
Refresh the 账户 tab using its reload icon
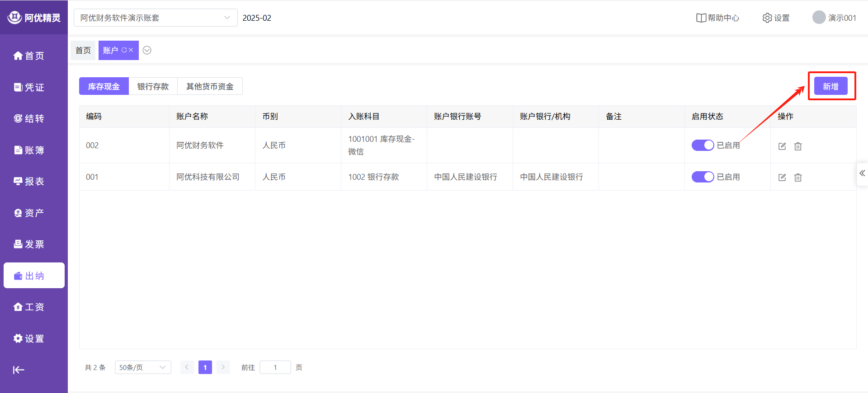point(124,50)
